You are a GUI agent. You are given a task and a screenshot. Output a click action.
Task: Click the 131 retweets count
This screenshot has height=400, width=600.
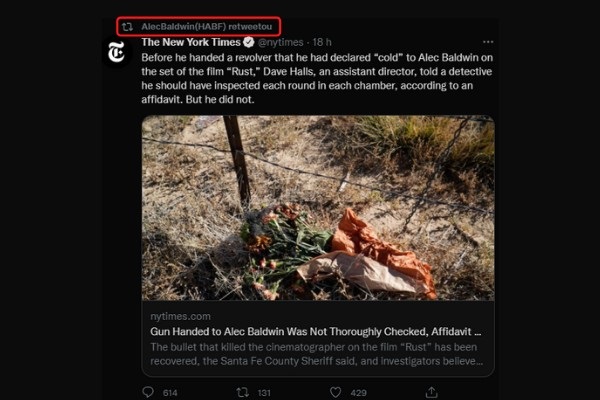tap(265, 392)
